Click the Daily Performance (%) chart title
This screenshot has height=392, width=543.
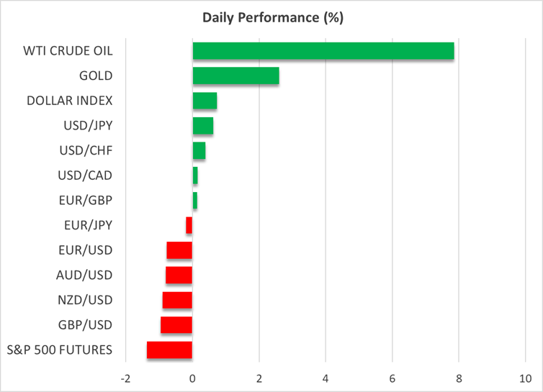(x=271, y=18)
